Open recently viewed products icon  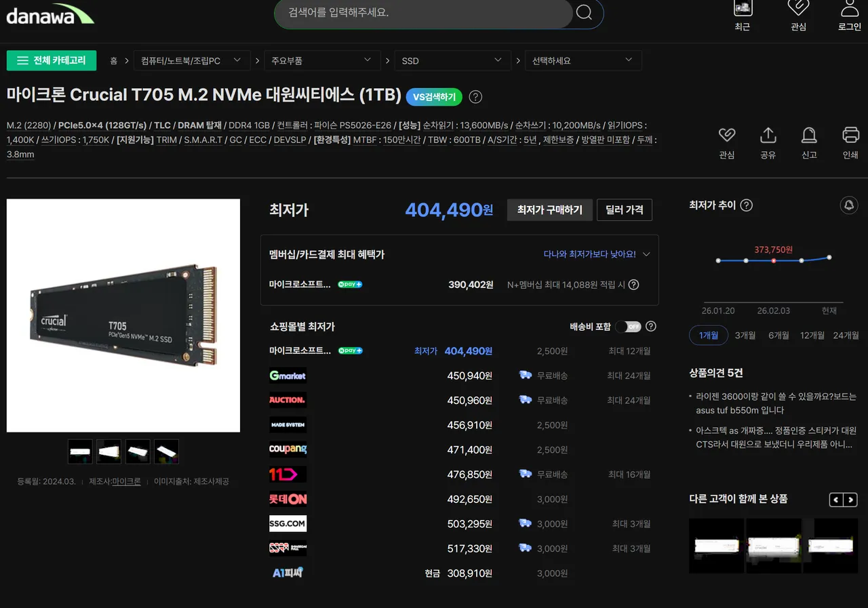pyautogui.click(x=743, y=9)
